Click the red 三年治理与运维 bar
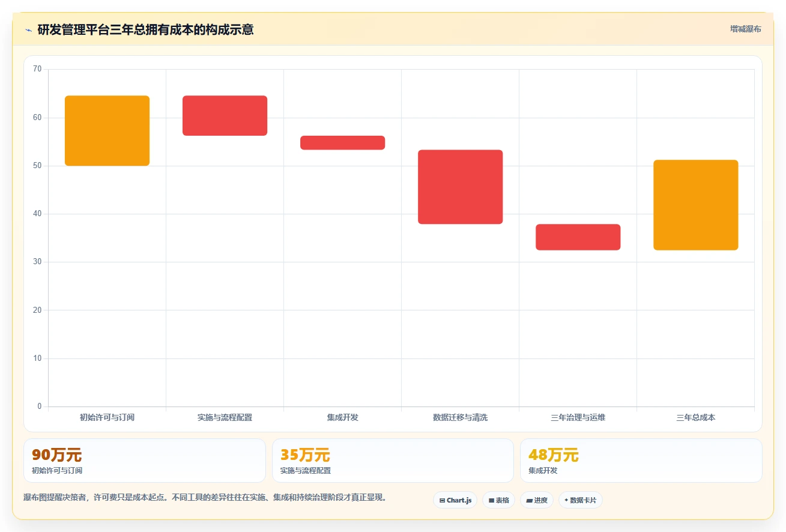The image size is (786, 532). (x=578, y=237)
